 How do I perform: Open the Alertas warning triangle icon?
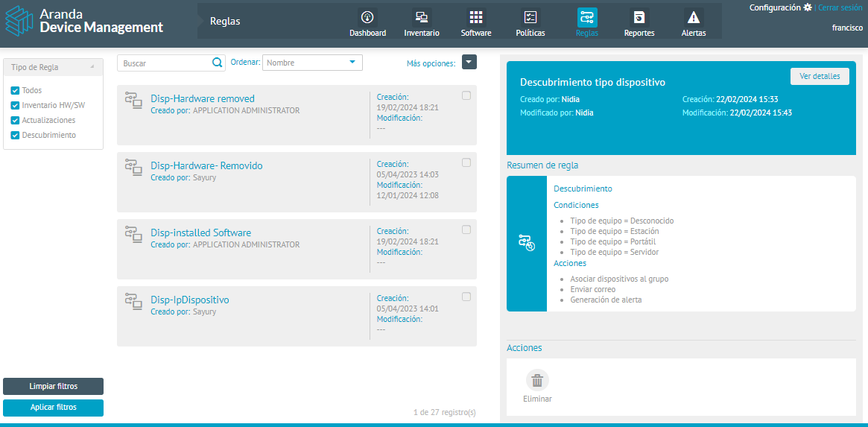[693, 17]
